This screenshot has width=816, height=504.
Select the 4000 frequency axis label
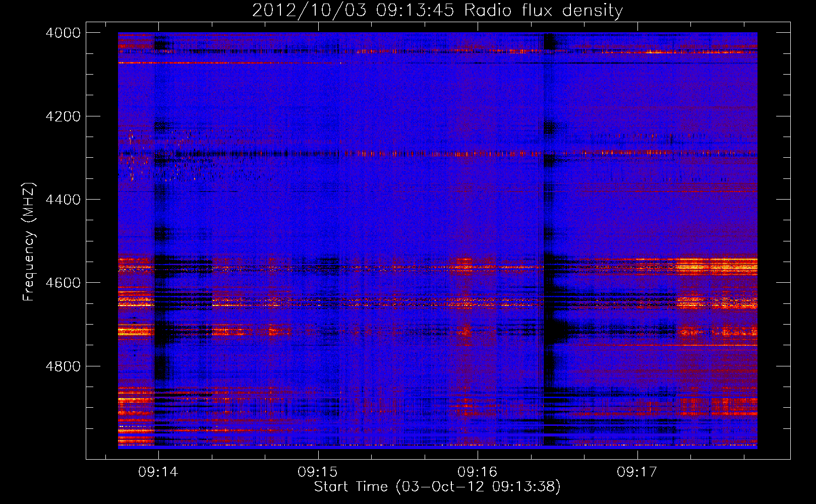pyautogui.click(x=63, y=33)
